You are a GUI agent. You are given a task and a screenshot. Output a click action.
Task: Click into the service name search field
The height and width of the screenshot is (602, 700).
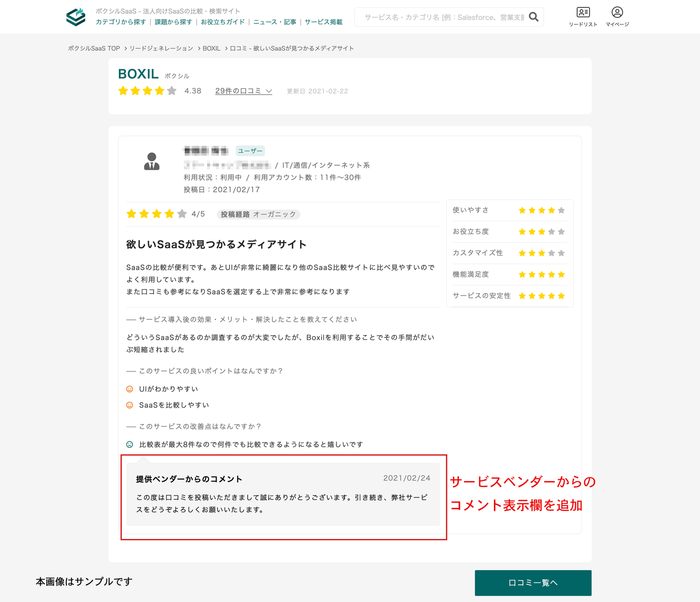pos(444,17)
